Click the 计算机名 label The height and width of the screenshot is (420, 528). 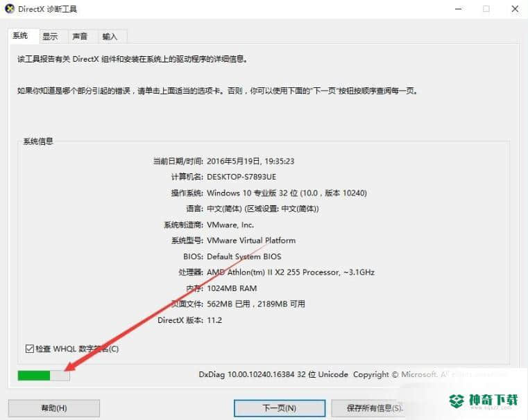click(187, 177)
